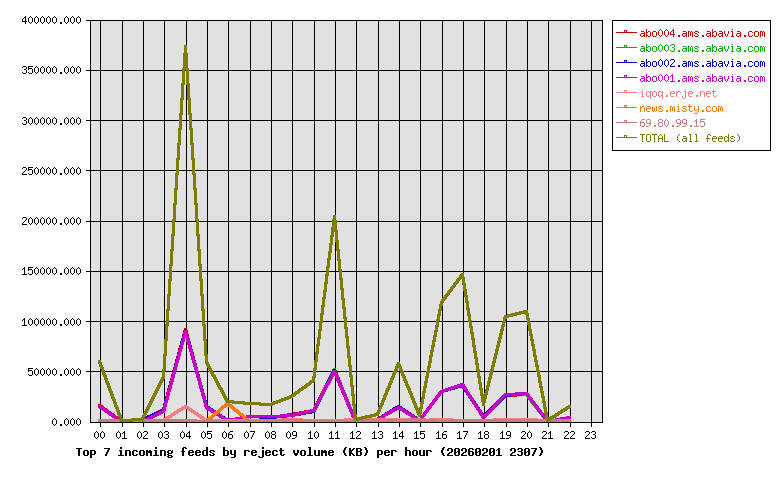Click the red line marker for abo004
Screen dimensions: 780x480
[x=626, y=33]
